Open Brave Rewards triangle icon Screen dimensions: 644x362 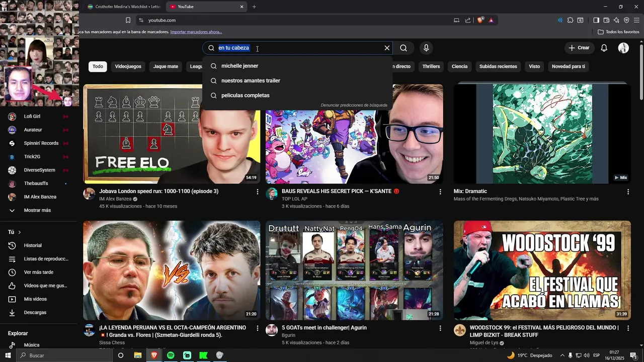pyautogui.click(x=491, y=20)
